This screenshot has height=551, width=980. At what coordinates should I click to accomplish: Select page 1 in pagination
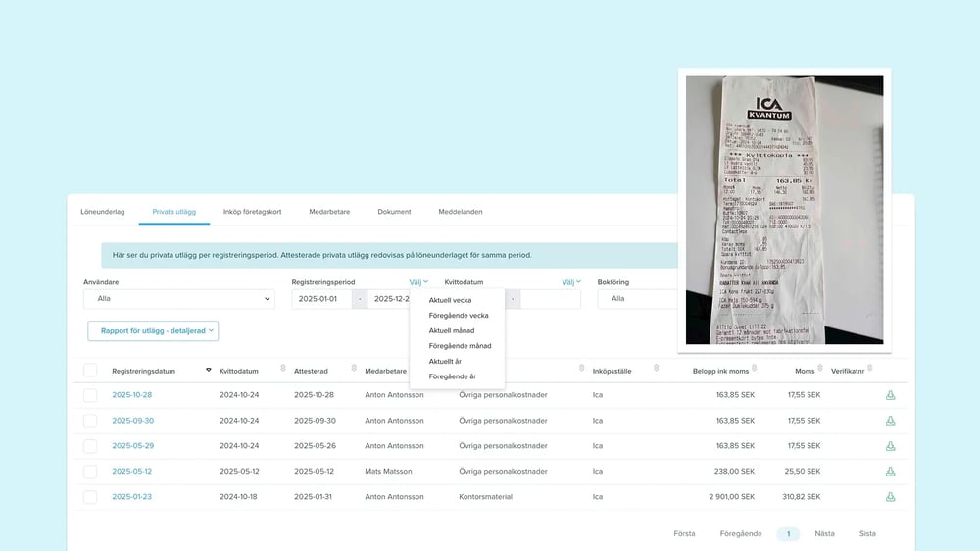point(788,534)
